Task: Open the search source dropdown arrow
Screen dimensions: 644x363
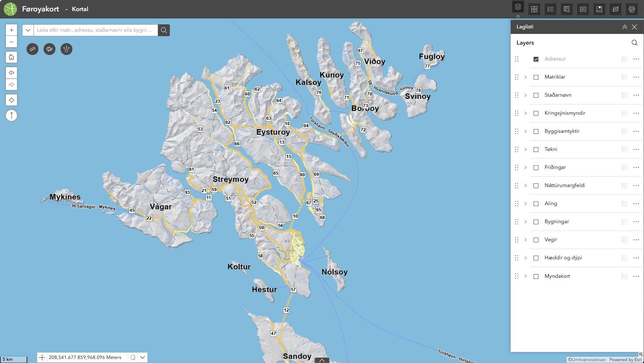Action: [28, 30]
